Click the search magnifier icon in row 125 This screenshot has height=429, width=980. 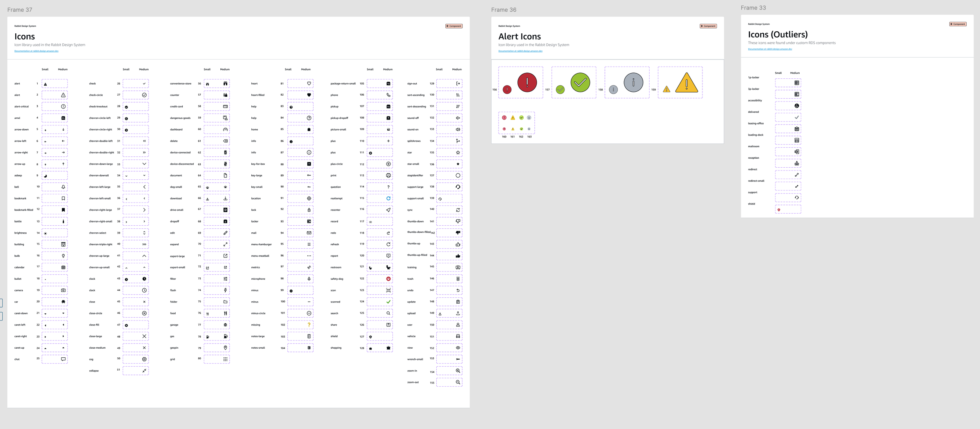pyautogui.click(x=388, y=313)
